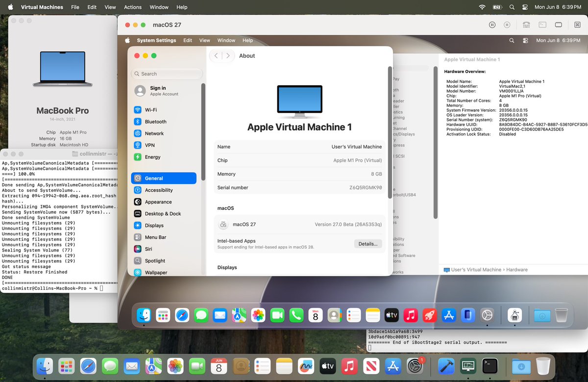This screenshot has height=382, width=588.
Task: Open Music in the guest VM dock
Action: point(410,315)
